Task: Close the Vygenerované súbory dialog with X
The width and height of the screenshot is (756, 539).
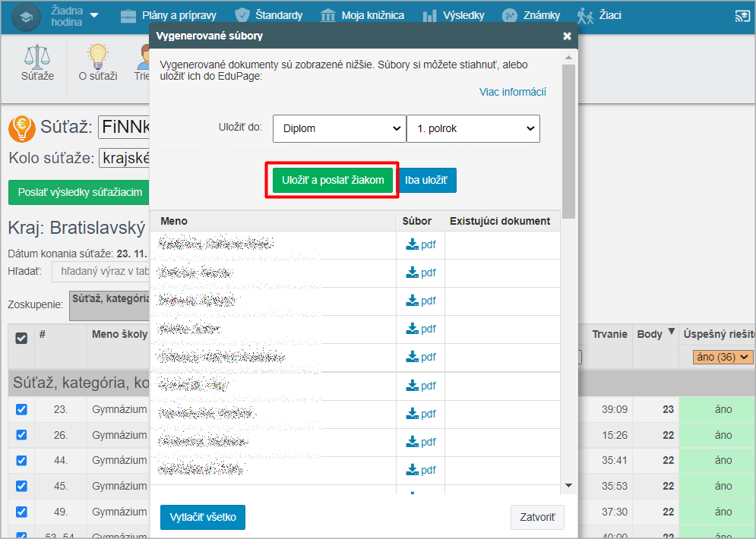Action: (x=567, y=36)
